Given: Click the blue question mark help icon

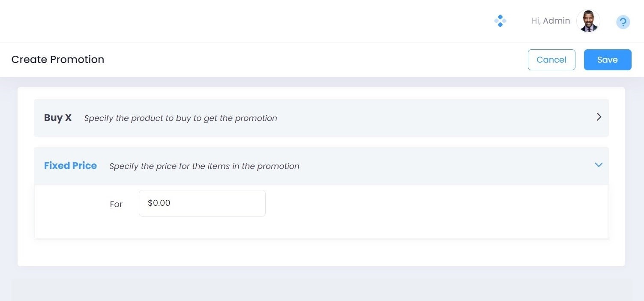Looking at the screenshot, I should pyautogui.click(x=623, y=22).
